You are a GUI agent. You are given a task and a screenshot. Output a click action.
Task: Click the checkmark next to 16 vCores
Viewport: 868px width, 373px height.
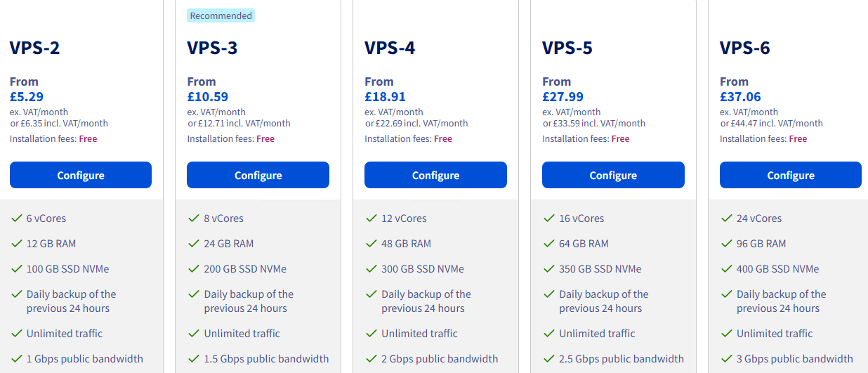coord(549,218)
